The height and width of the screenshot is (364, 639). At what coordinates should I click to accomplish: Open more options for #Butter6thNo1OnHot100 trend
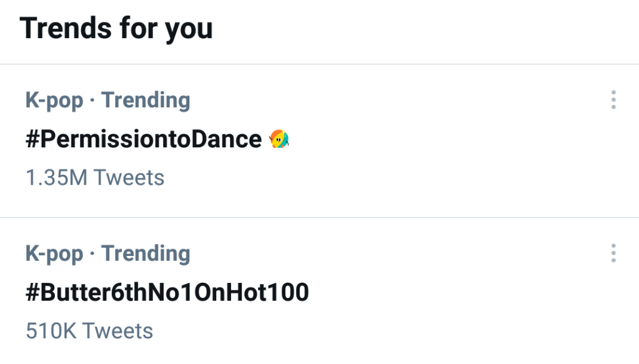coord(613,253)
